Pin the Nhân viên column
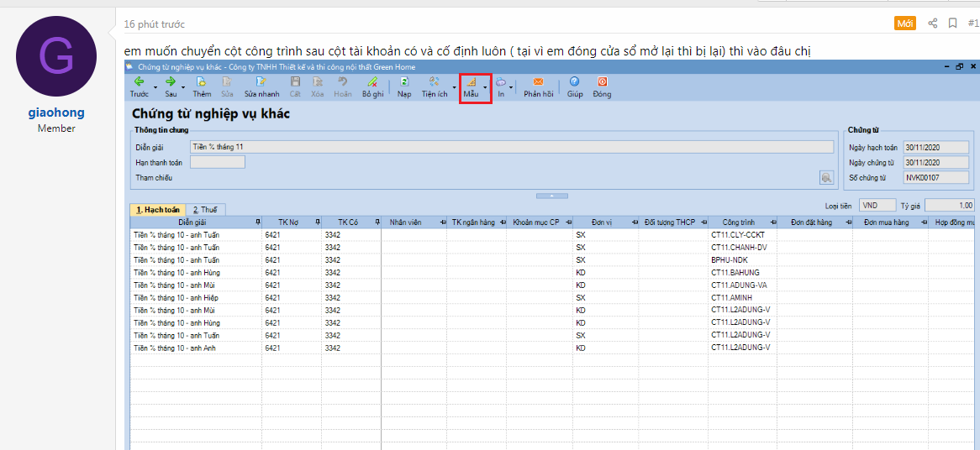The width and height of the screenshot is (980, 450). pos(442,222)
